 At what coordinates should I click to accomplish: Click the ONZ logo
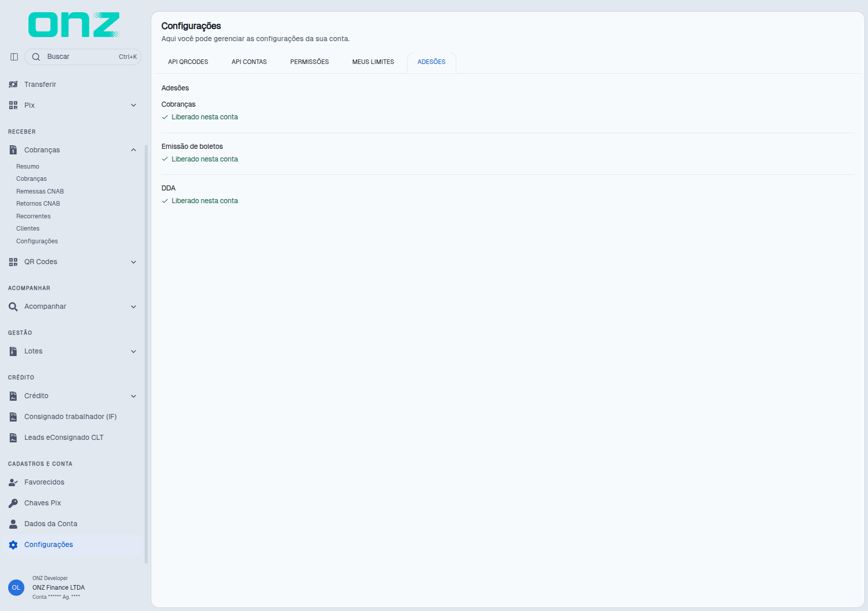pyautogui.click(x=74, y=25)
